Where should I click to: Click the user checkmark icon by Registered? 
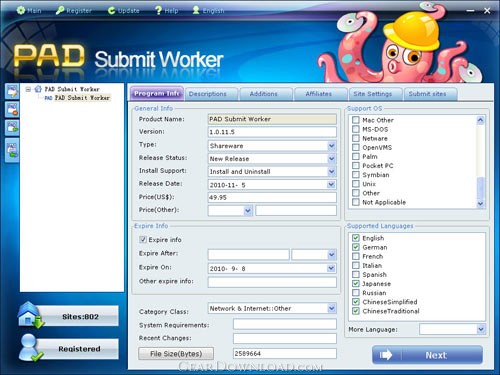[x=31, y=348]
